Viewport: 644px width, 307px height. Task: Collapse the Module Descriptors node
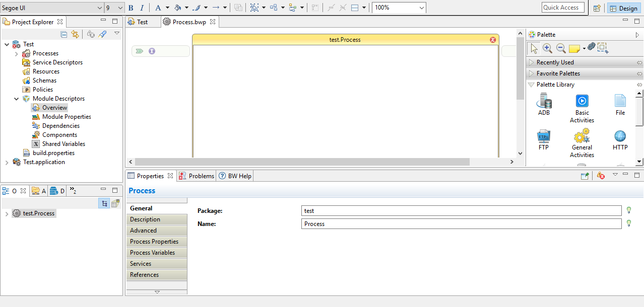pos(16,99)
